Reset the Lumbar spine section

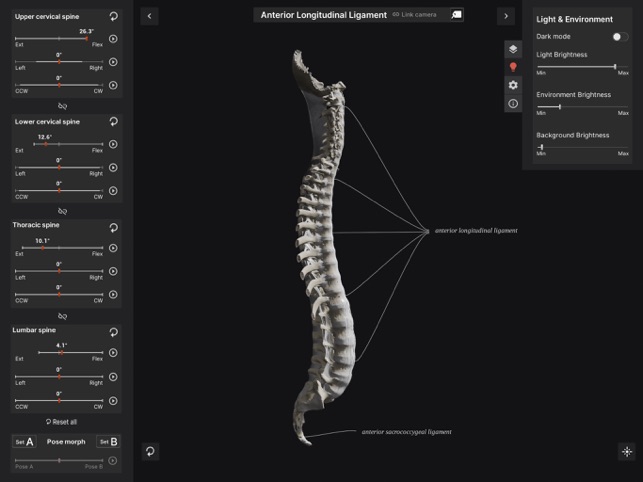click(113, 330)
